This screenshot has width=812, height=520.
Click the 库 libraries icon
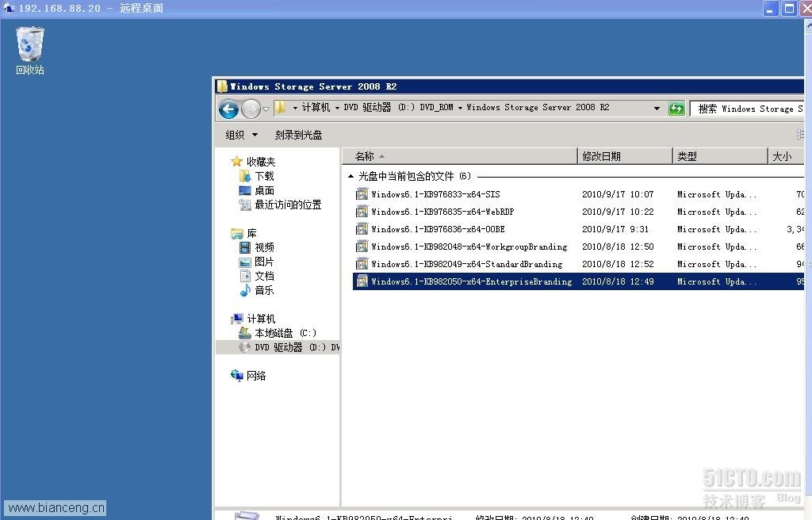click(236, 234)
